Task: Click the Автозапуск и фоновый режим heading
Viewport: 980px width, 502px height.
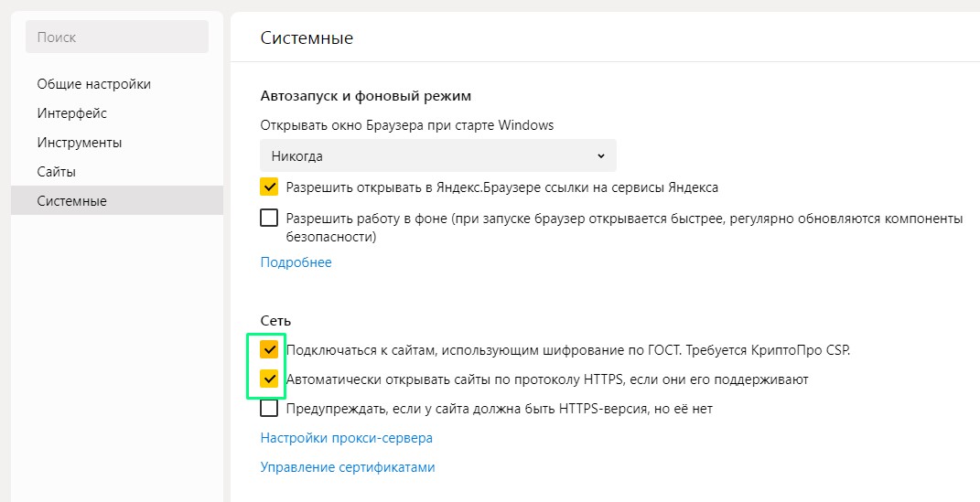Action: (366, 96)
